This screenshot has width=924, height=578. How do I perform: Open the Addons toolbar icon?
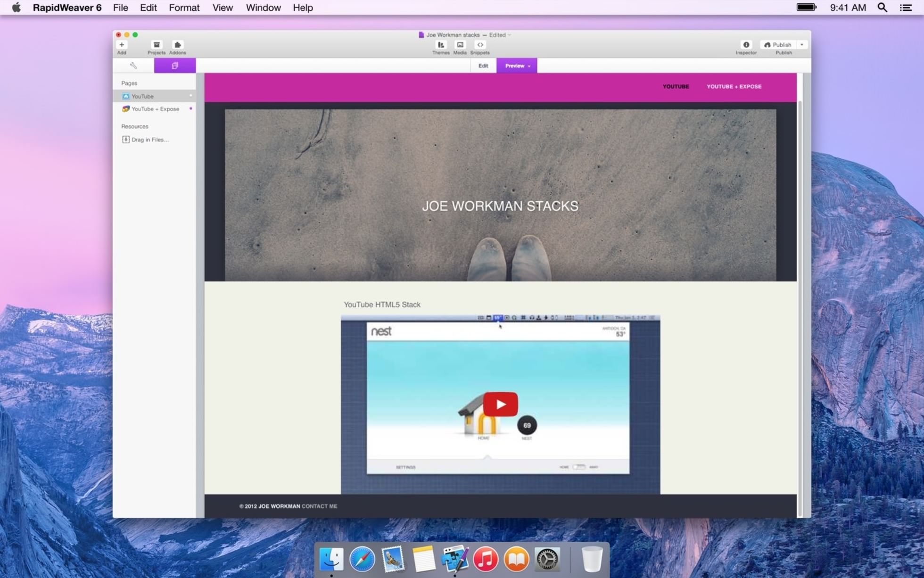coord(177,45)
